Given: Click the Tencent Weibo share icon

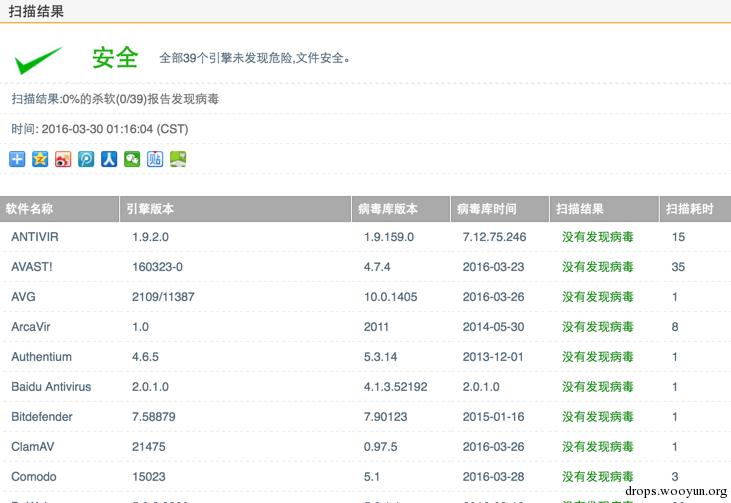Looking at the screenshot, I should 86,159.
